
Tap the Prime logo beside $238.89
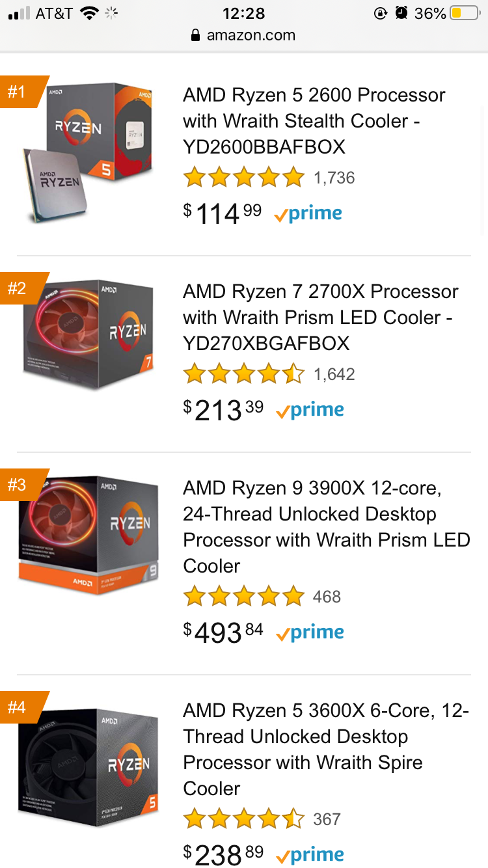pos(310,856)
